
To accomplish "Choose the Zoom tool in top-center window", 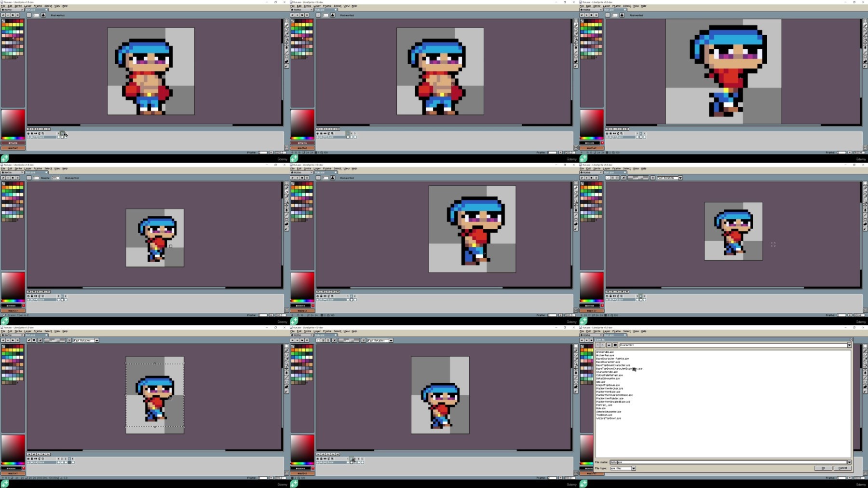I will click(x=576, y=39).
